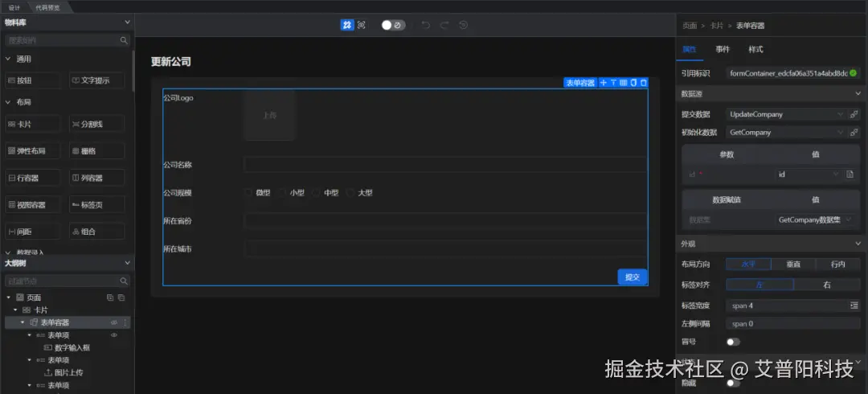Toggle visibility eye on first 表单项 tree row
The image size is (868, 394).
(x=114, y=335)
